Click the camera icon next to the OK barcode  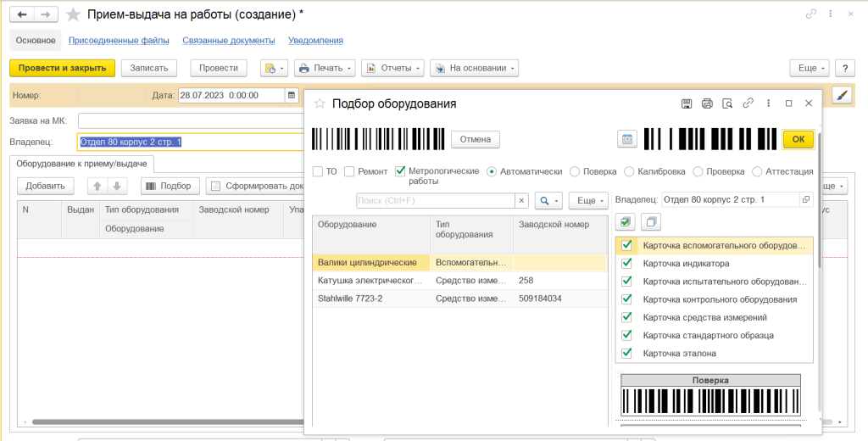click(627, 139)
